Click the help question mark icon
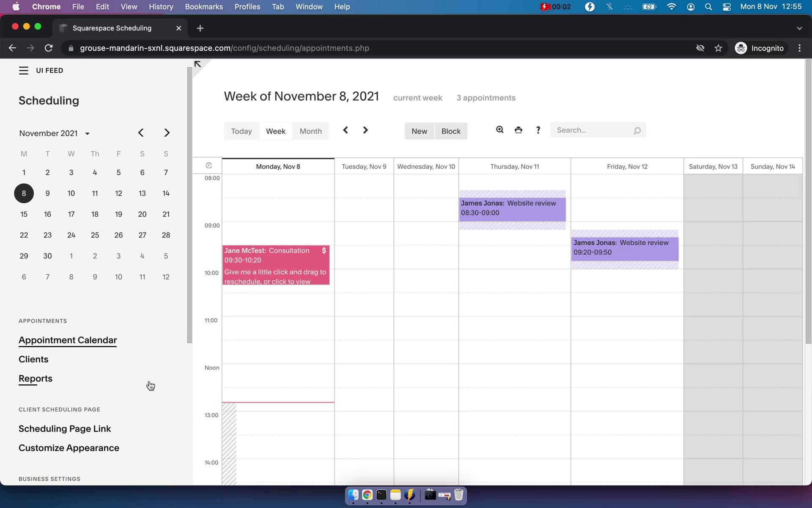812x508 pixels. point(538,130)
